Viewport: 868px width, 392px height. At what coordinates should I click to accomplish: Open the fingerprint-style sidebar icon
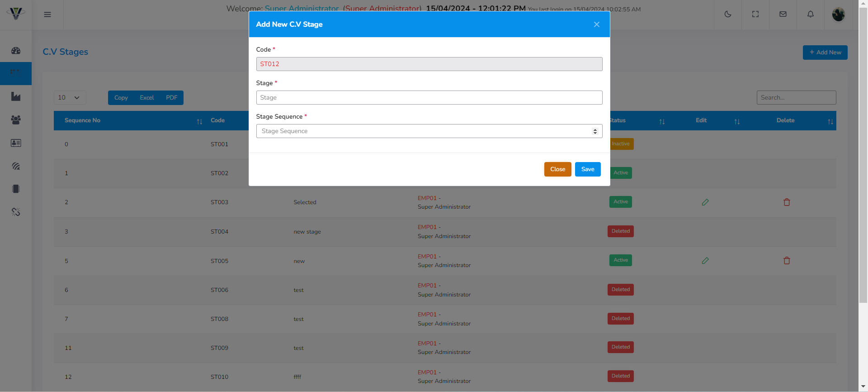pos(16,166)
